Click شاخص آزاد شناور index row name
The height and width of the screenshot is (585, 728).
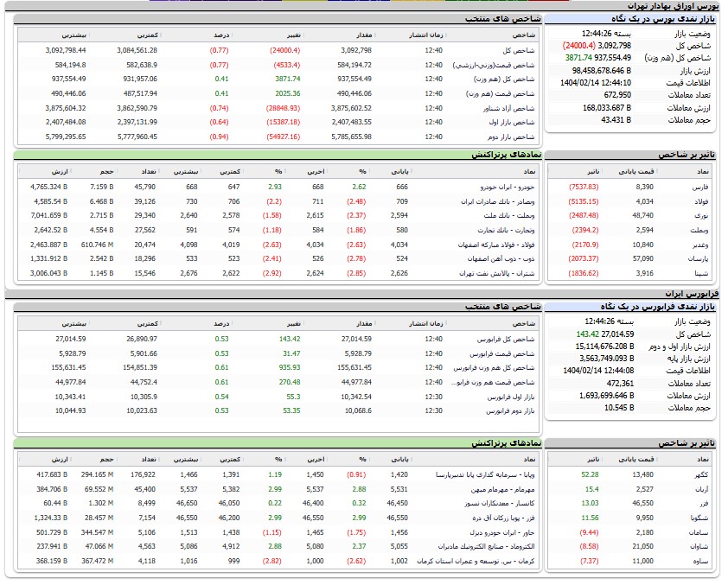click(x=509, y=108)
